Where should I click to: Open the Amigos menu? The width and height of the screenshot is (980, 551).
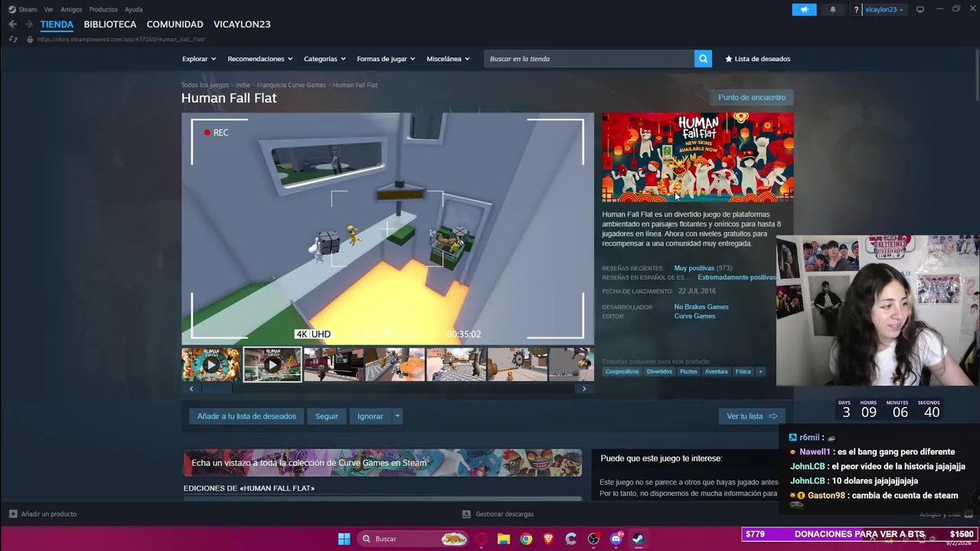click(71, 9)
